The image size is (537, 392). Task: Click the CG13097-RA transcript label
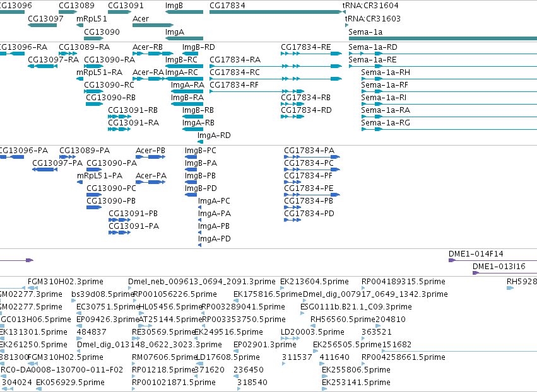click(53, 59)
